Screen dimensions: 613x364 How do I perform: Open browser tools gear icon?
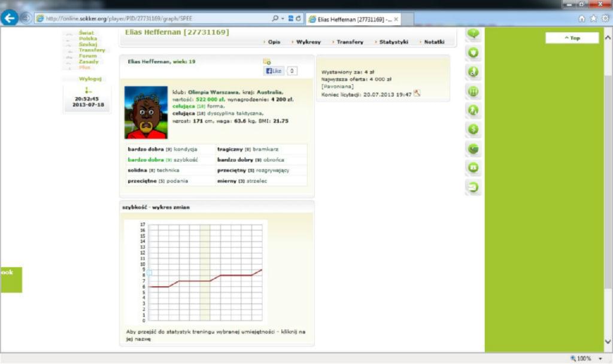tap(605, 19)
